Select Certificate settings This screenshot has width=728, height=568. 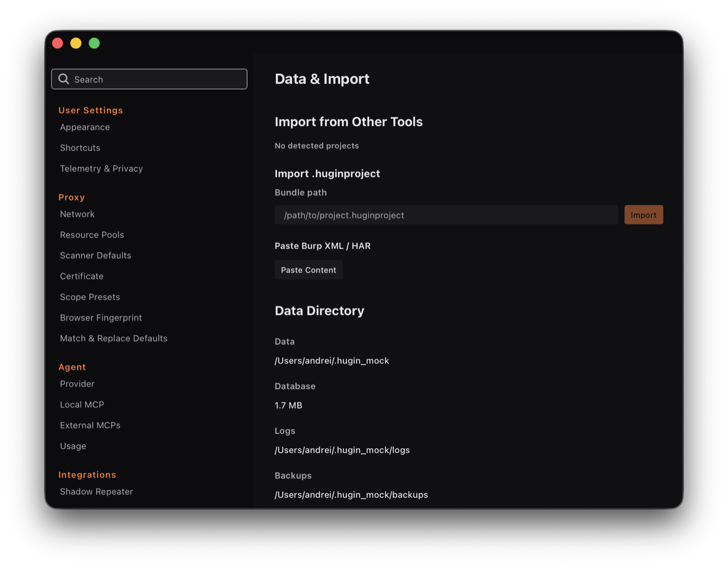tap(82, 276)
